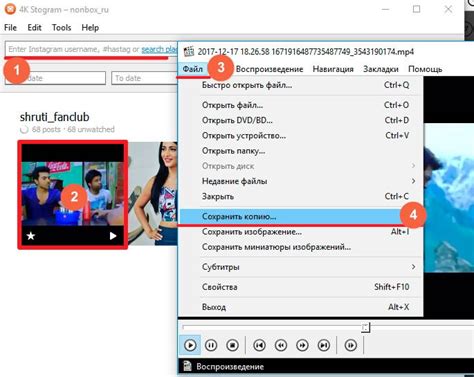
Task: Click the media player title bar icon
Action: click(189, 51)
